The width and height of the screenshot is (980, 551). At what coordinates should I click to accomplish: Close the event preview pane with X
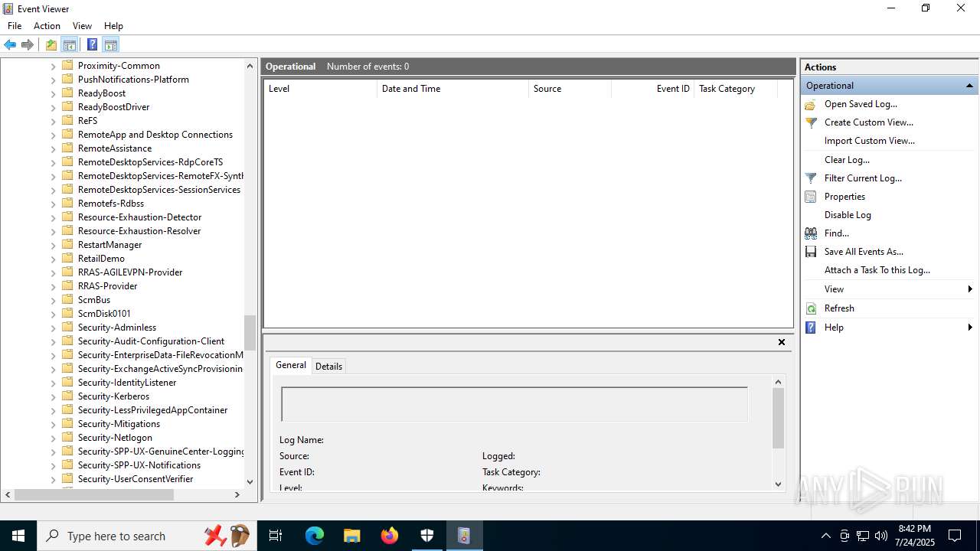coord(782,342)
